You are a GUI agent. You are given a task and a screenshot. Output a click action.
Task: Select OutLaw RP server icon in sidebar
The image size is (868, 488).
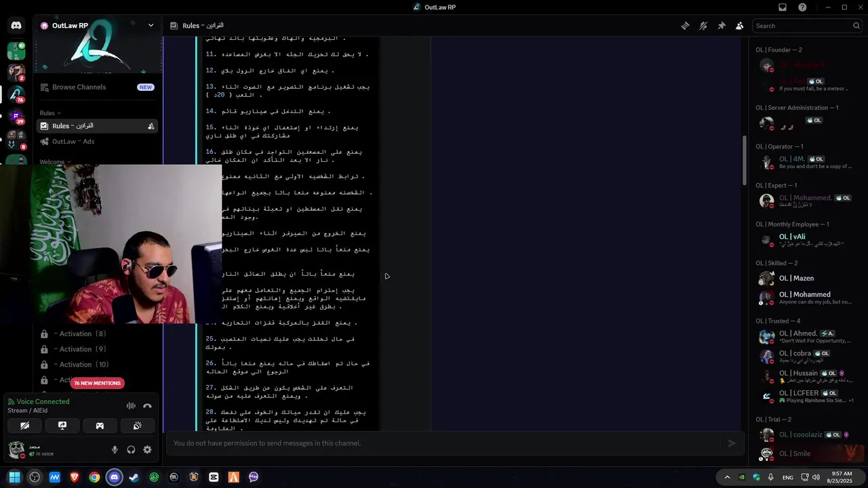pyautogui.click(x=16, y=94)
